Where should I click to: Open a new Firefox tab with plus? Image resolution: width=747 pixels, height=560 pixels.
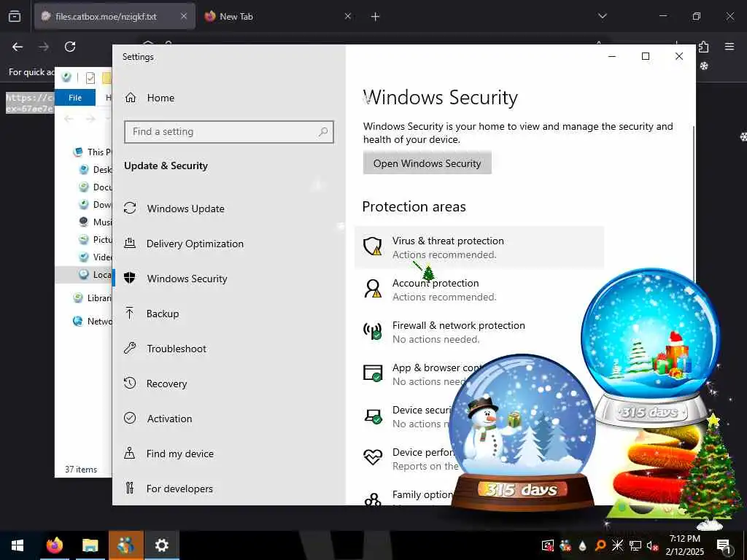pyautogui.click(x=376, y=17)
